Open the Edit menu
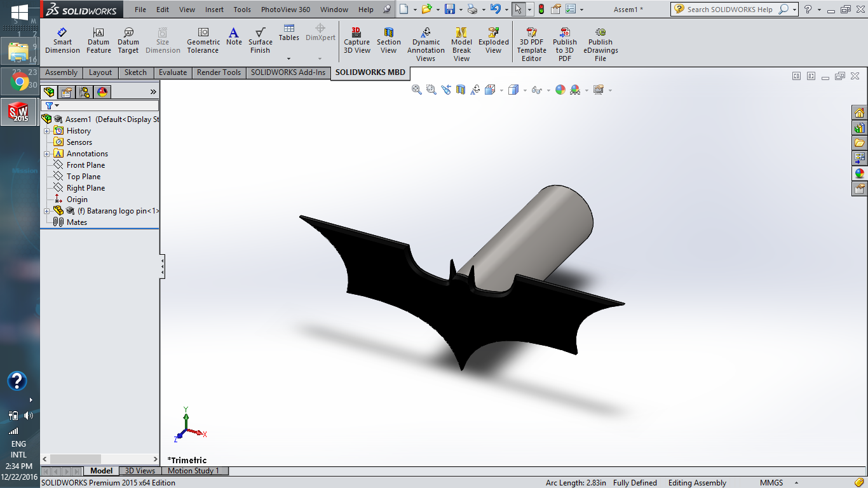Screen dimensions: 868x488 click(163, 10)
